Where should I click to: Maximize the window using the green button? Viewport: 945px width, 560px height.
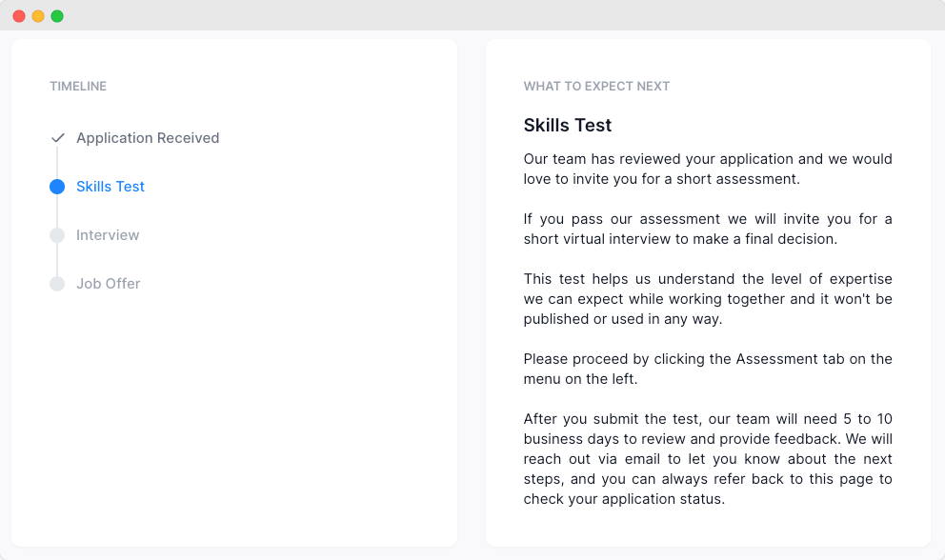(x=57, y=16)
